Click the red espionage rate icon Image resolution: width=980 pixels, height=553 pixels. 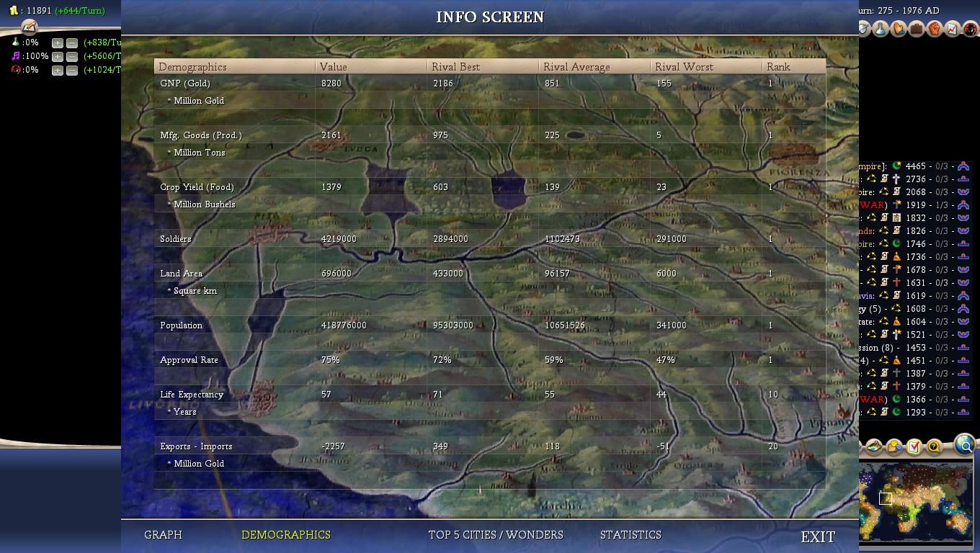[x=15, y=70]
